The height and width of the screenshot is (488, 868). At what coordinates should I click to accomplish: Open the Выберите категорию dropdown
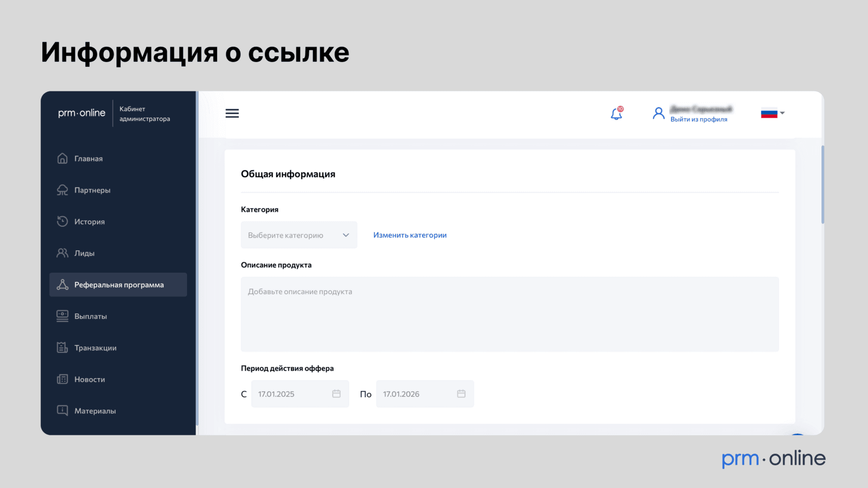[x=299, y=234]
